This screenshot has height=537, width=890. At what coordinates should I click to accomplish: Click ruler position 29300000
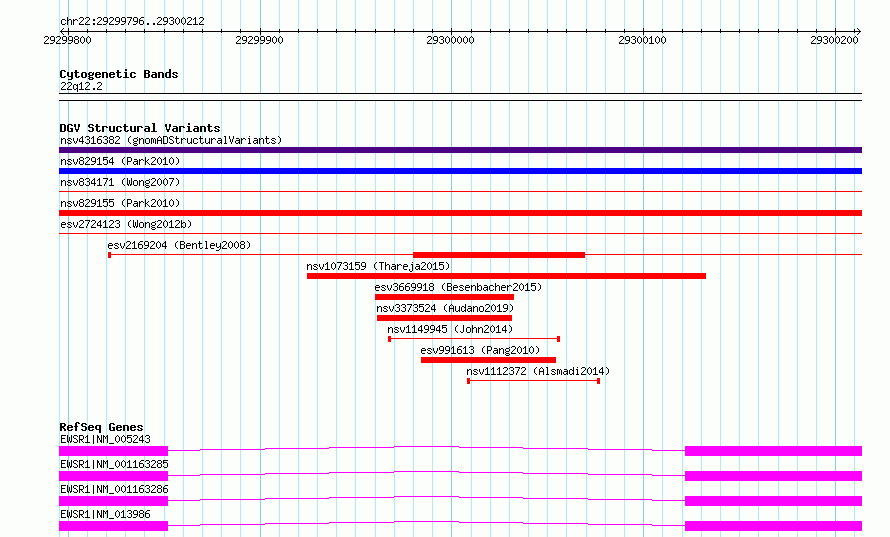tap(450, 40)
